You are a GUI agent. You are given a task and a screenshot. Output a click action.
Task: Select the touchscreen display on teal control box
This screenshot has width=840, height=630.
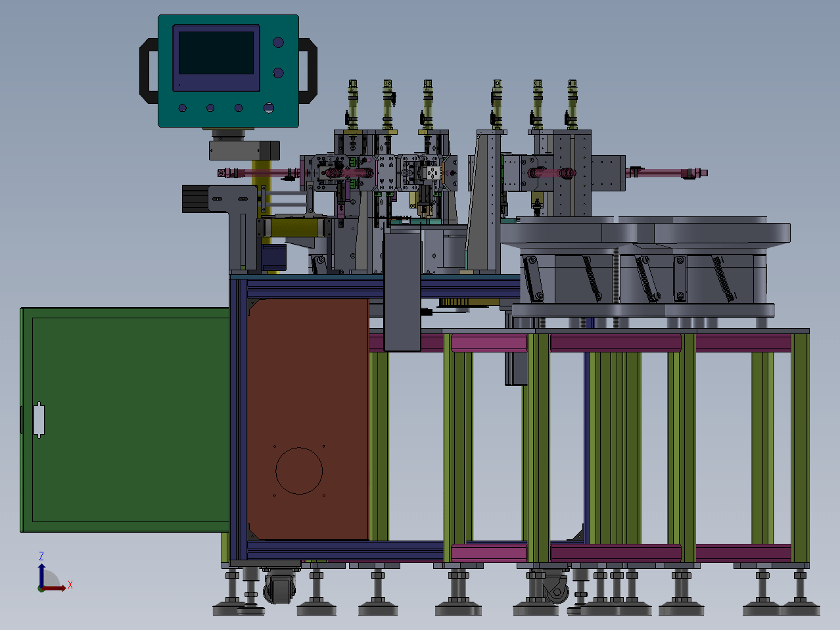pyautogui.click(x=216, y=53)
